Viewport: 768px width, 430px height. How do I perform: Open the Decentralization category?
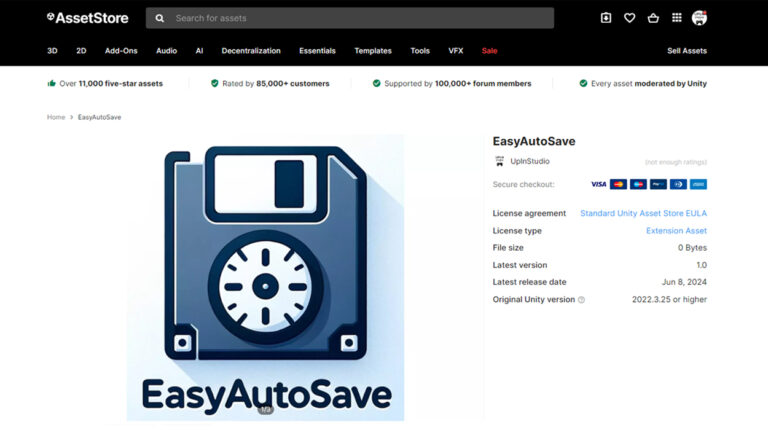coord(251,51)
